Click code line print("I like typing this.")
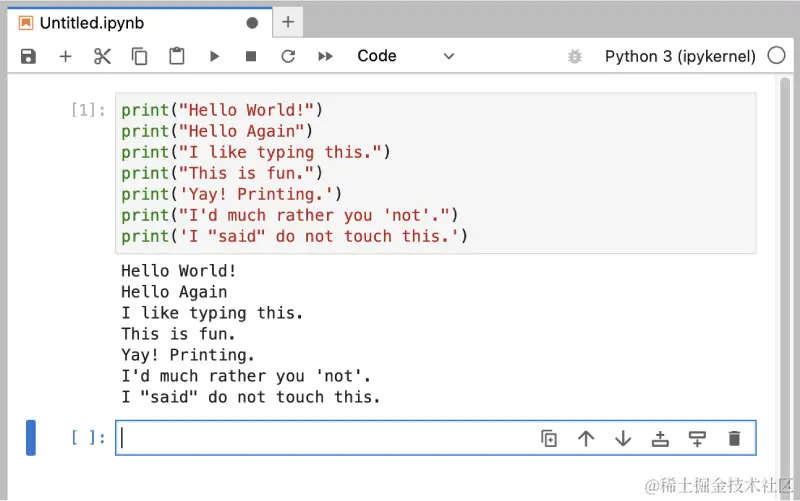The width and height of the screenshot is (800, 501). tap(256, 152)
